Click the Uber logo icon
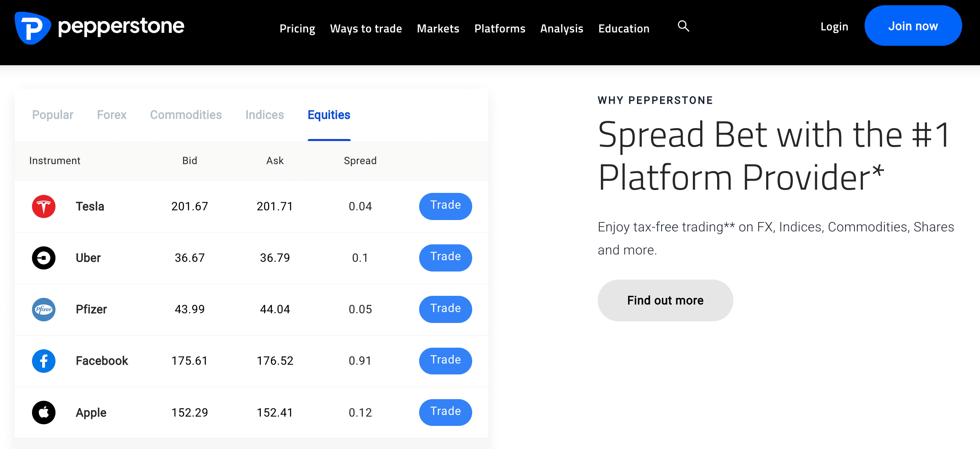The image size is (980, 449). pos(44,258)
